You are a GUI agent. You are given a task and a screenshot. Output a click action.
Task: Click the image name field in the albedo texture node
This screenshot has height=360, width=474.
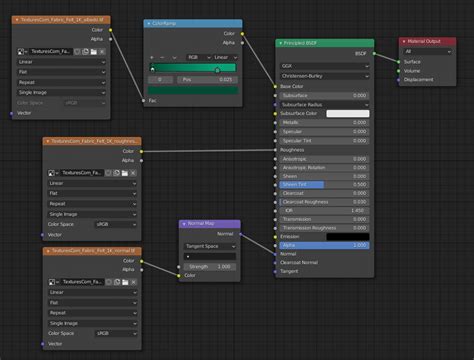click(x=51, y=52)
